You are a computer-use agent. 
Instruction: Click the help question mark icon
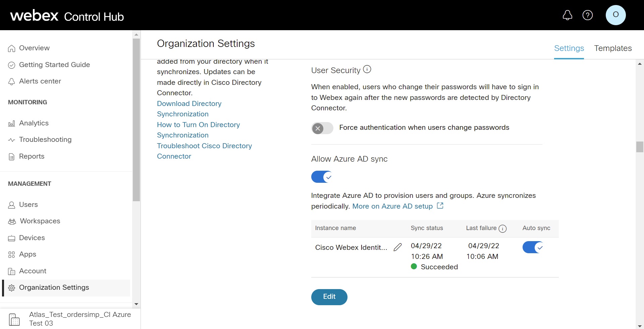(588, 15)
